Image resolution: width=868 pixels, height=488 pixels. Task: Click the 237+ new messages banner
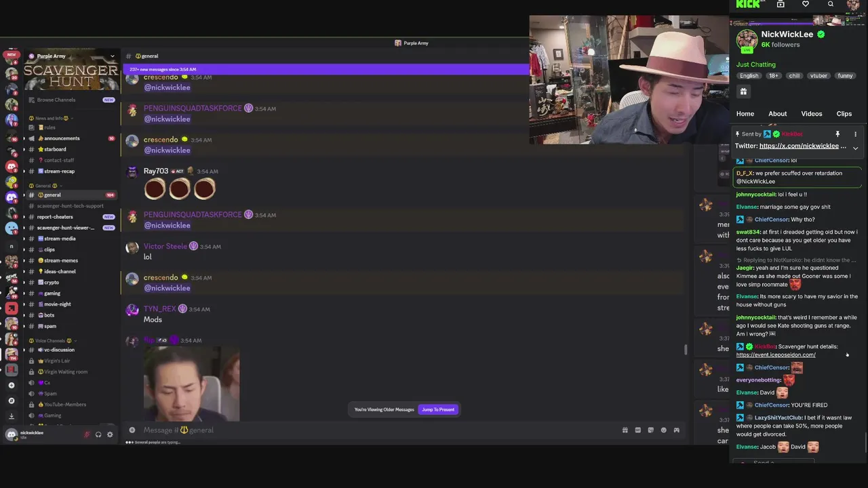click(325, 69)
